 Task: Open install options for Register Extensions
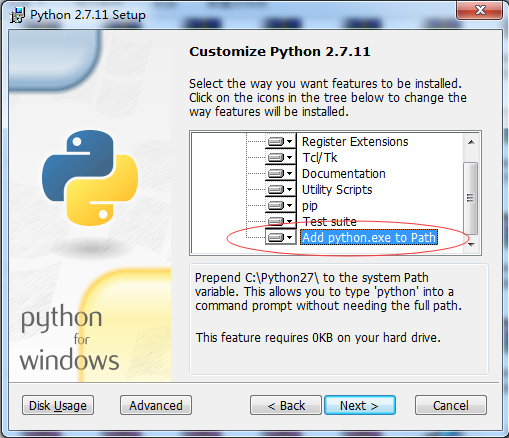click(x=280, y=142)
